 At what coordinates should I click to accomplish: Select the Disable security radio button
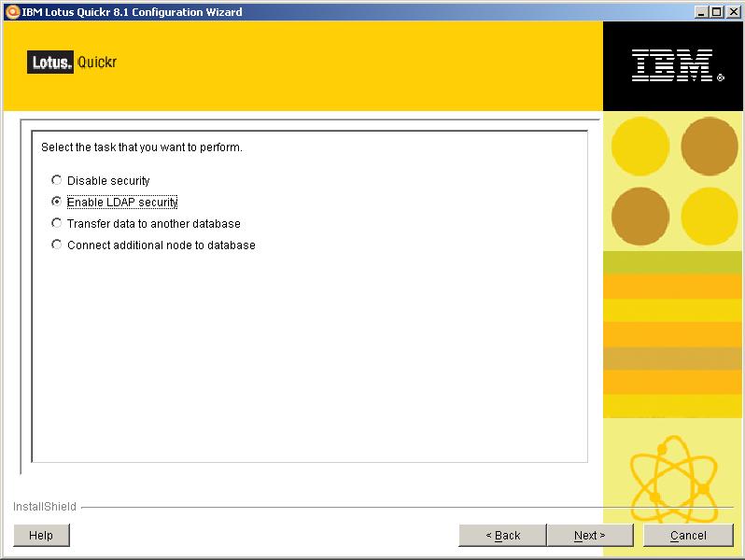pos(57,180)
